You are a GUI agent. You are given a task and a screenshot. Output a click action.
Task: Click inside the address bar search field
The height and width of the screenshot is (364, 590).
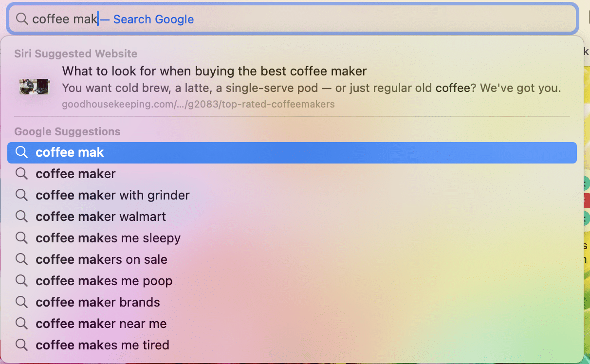click(292, 19)
